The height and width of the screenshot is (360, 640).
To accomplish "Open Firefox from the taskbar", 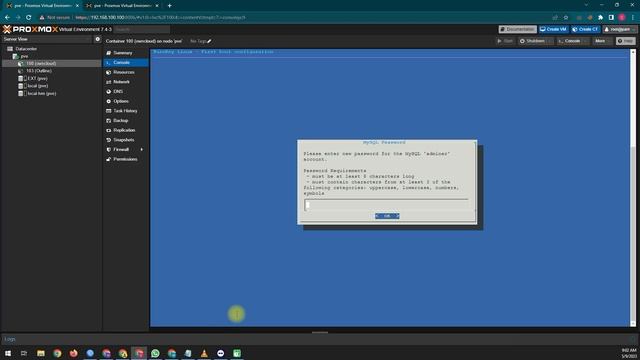I will 73,353.
